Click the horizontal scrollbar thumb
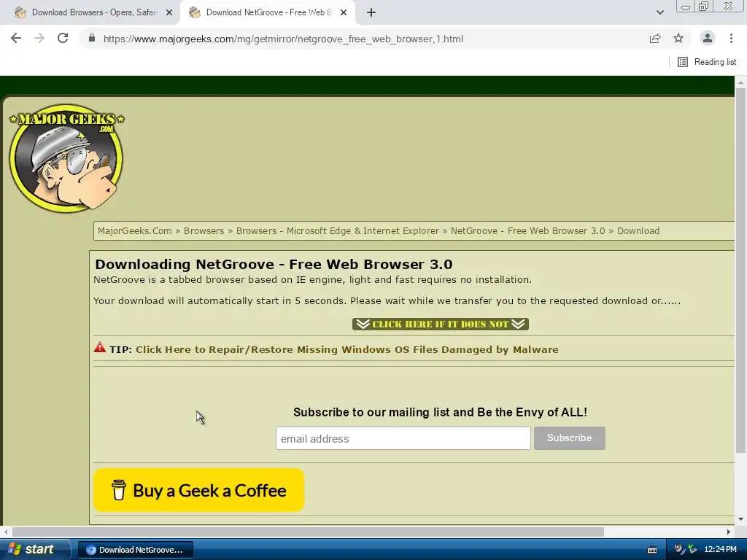The height and width of the screenshot is (560, 747). tap(308, 532)
